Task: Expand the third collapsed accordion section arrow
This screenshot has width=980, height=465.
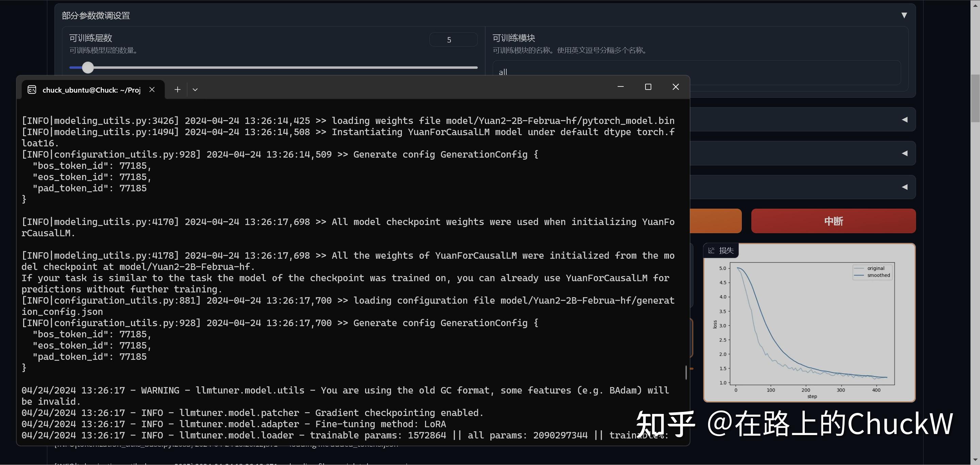Action: tap(905, 187)
